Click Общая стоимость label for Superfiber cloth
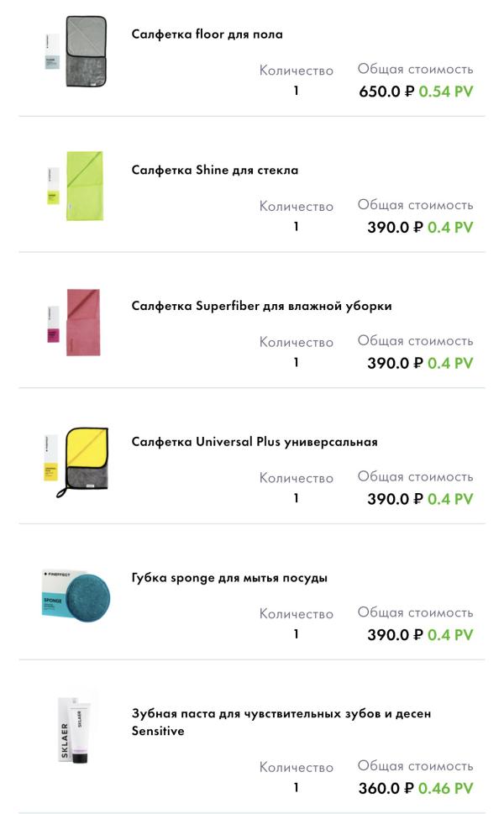 [x=415, y=341]
